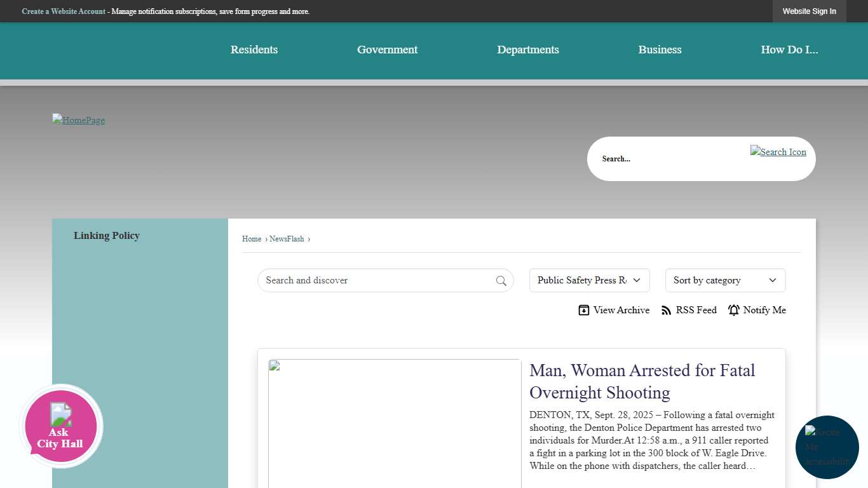The image size is (868, 488).
Task: Open the Government menu
Action: [x=387, y=50]
